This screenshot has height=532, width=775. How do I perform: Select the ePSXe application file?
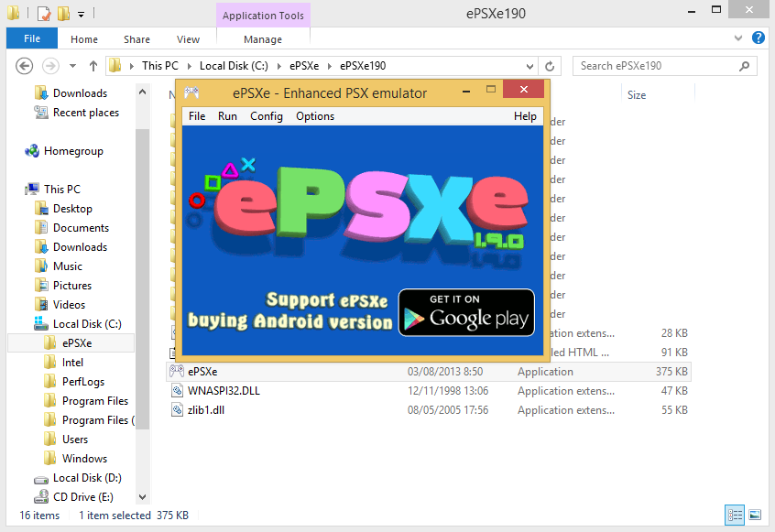[x=429, y=372]
